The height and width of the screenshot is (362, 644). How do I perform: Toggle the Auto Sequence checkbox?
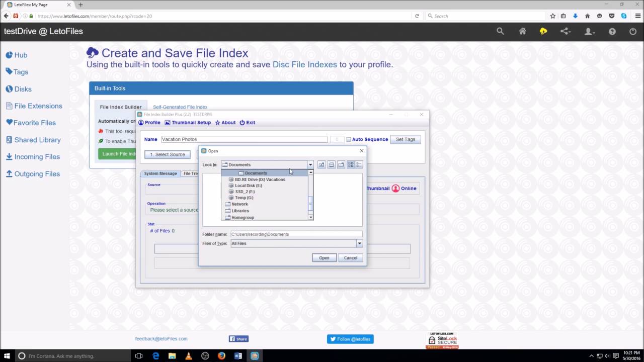[x=349, y=139]
